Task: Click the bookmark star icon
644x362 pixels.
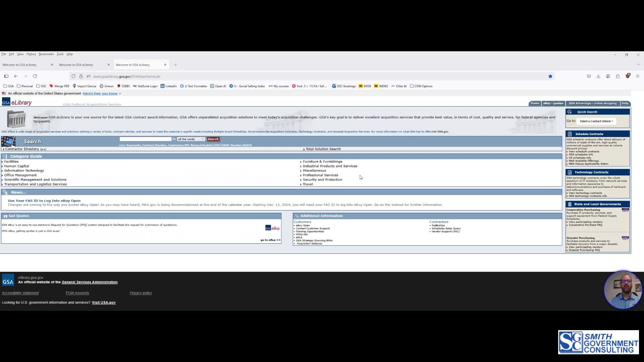Action: pyautogui.click(x=550, y=76)
